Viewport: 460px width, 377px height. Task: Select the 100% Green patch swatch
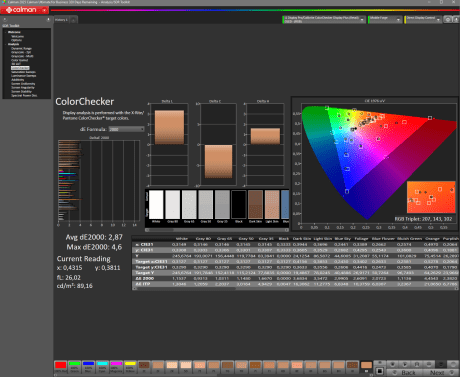[x=75, y=367]
